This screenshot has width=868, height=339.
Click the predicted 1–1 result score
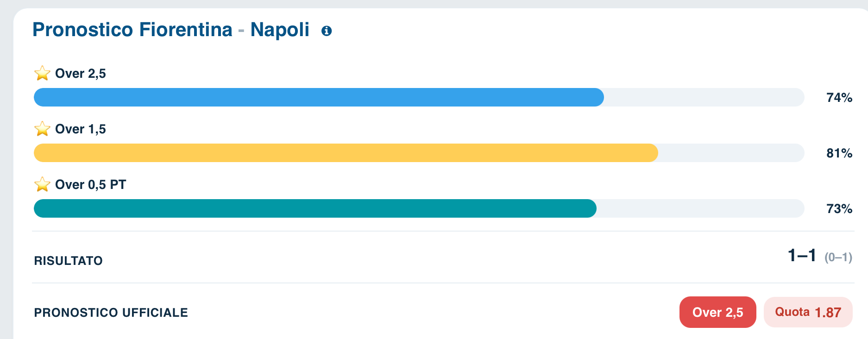tap(802, 255)
